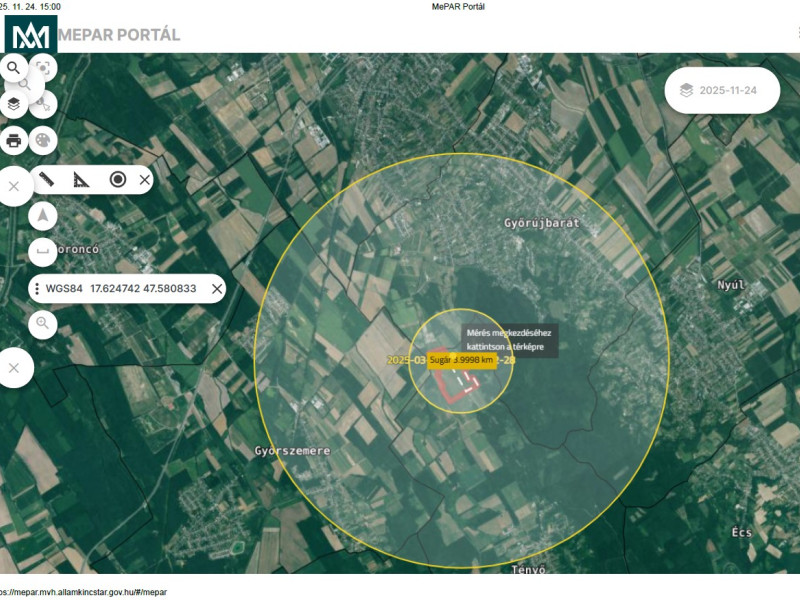Open the 2025-11-24 date layer selector
800x600 pixels.
(x=722, y=90)
